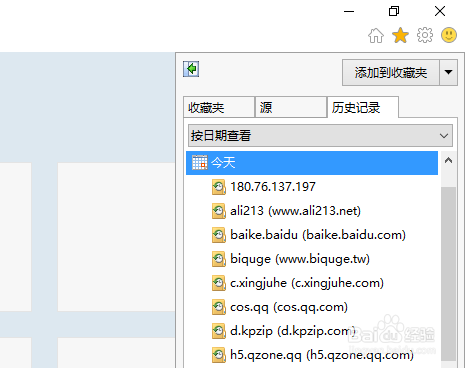Viewport: 465px width, 368px height.
Task: Click history icon next to cos.qq
Action: [x=219, y=307]
